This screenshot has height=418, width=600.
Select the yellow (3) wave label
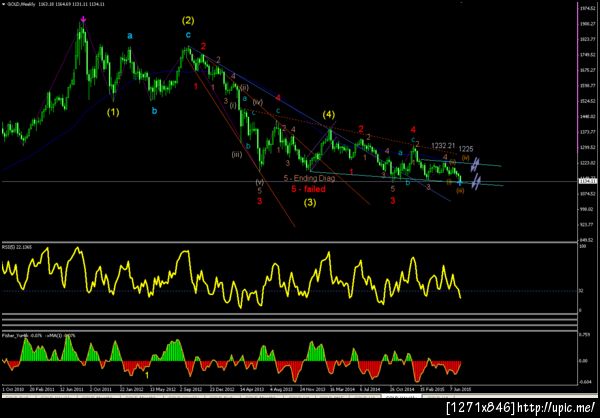(x=310, y=203)
